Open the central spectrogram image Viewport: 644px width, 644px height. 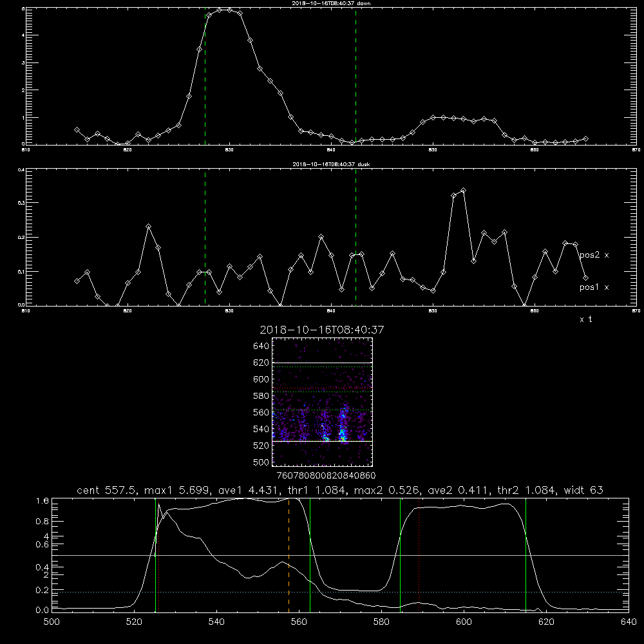click(322, 402)
